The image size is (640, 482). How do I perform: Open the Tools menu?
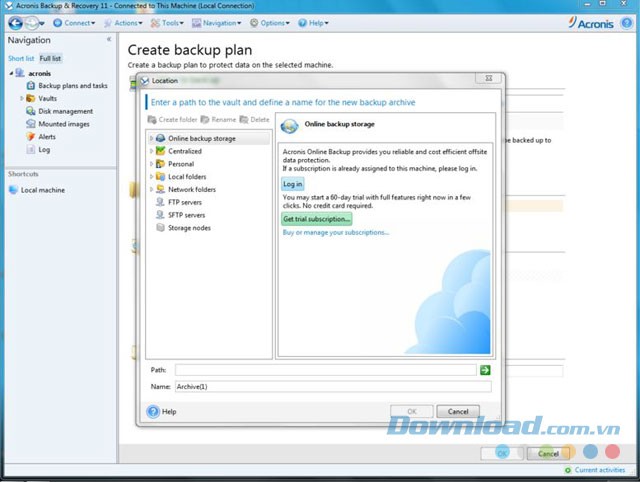pyautogui.click(x=171, y=22)
